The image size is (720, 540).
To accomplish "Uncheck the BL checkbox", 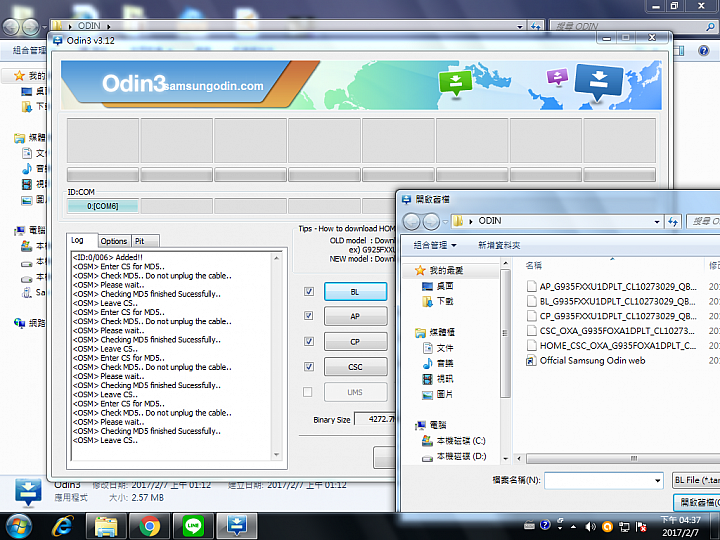I will 309,292.
